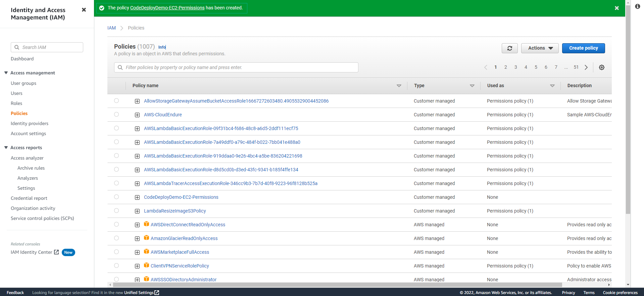Open User groups in the sidebar
Image resolution: width=644 pixels, height=296 pixels.
tap(23, 83)
